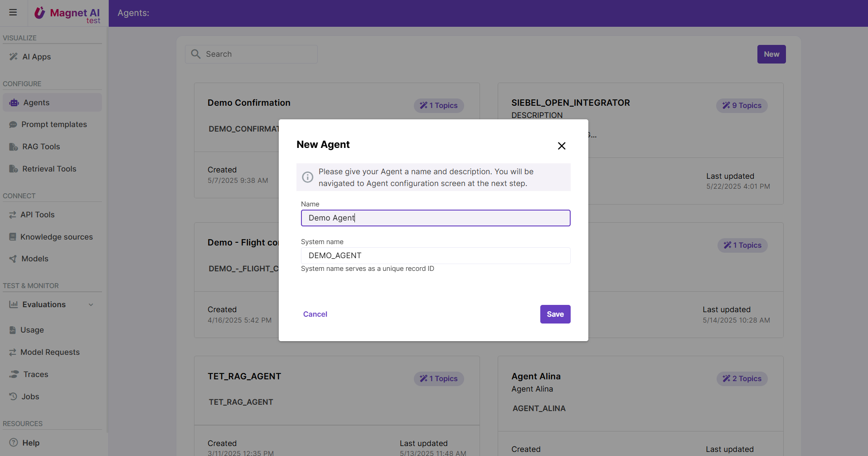This screenshot has width=868, height=456.
Task: Open Retrieval Tools in sidebar
Action: (49, 169)
